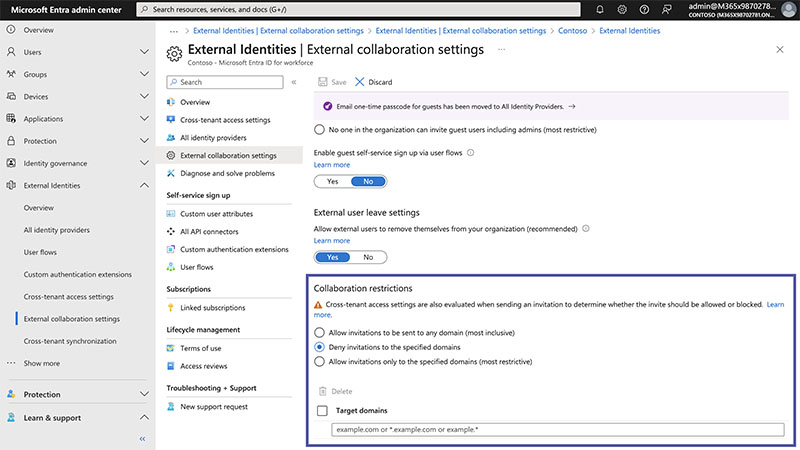This screenshot has height=450, width=800.
Task: Open Overview at top of sidebar
Action: [38, 30]
